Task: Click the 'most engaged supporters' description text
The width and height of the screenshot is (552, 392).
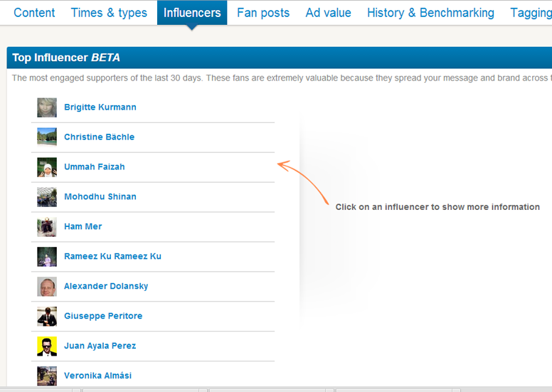Action: (x=282, y=78)
